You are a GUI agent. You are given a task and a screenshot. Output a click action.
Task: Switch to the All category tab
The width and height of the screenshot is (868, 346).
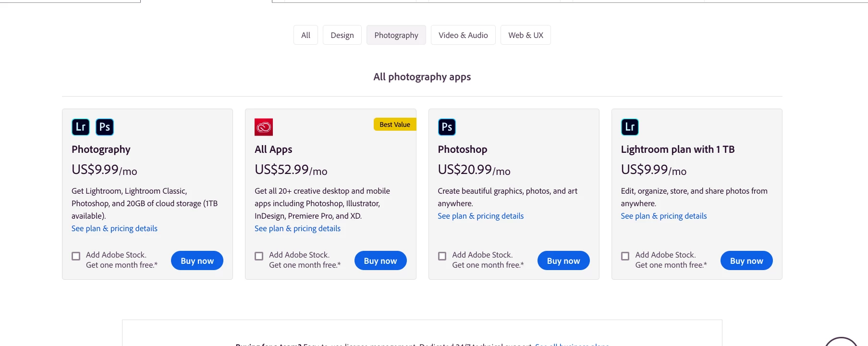306,35
